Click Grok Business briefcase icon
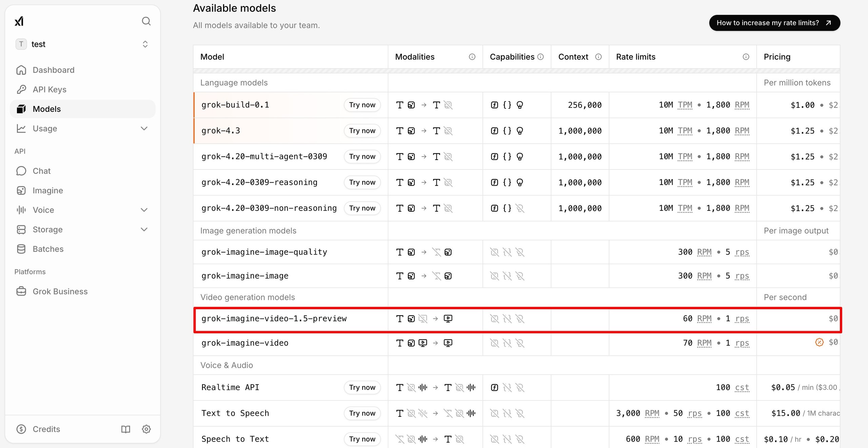This screenshot has width=868, height=448. point(21,291)
